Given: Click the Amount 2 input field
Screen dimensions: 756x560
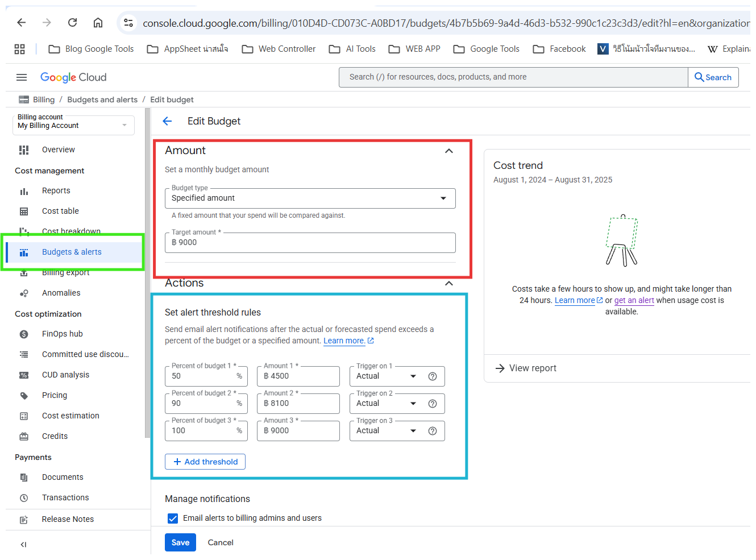Looking at the screenshot, I should (x=298, y=404).
